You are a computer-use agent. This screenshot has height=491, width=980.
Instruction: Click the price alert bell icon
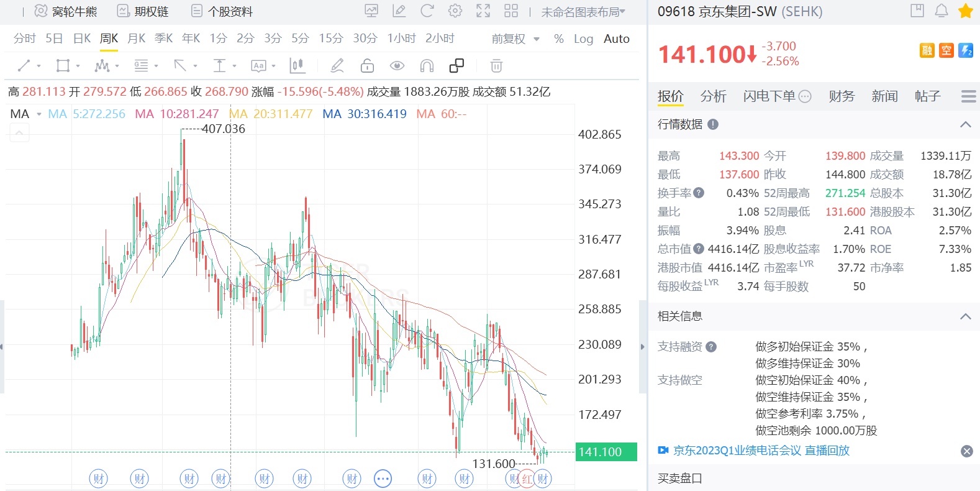pyautogui.click(x=941, y=11)
